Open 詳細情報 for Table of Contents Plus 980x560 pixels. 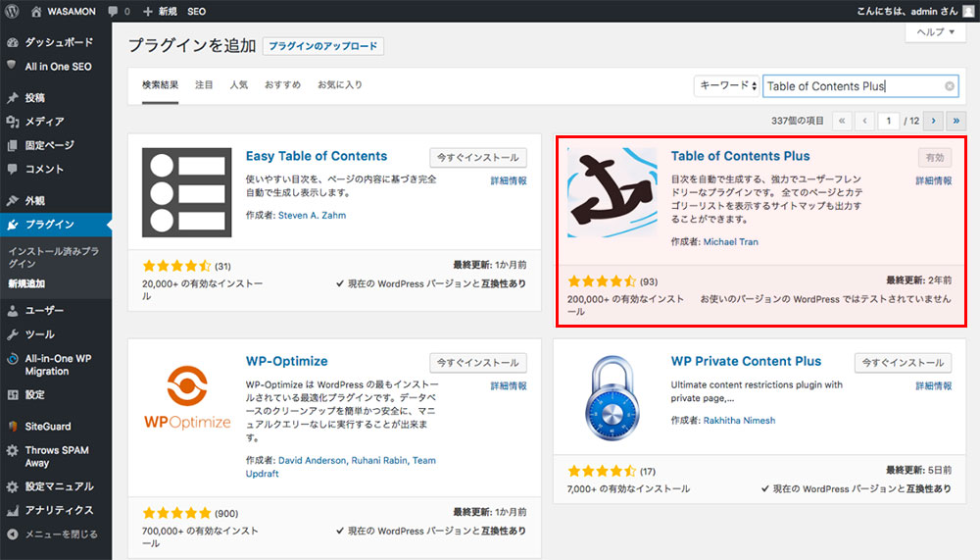pyautogui.click(x=933, y=180)
